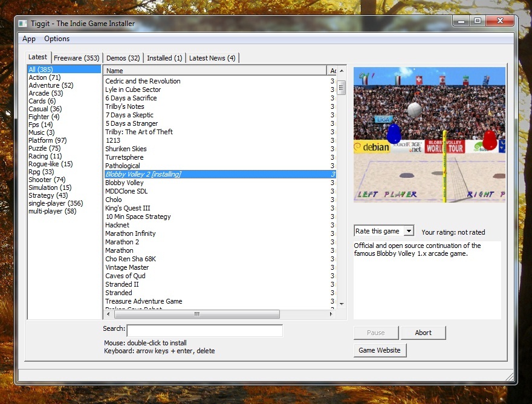Click the Name column header
The width and height of the screenshot is (532, 404).
215,71
